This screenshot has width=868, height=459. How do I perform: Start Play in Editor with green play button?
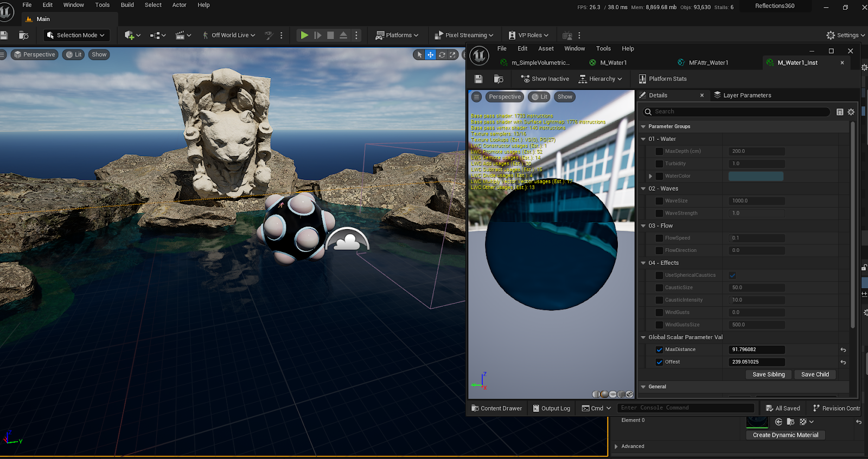(x=304, y=35)
